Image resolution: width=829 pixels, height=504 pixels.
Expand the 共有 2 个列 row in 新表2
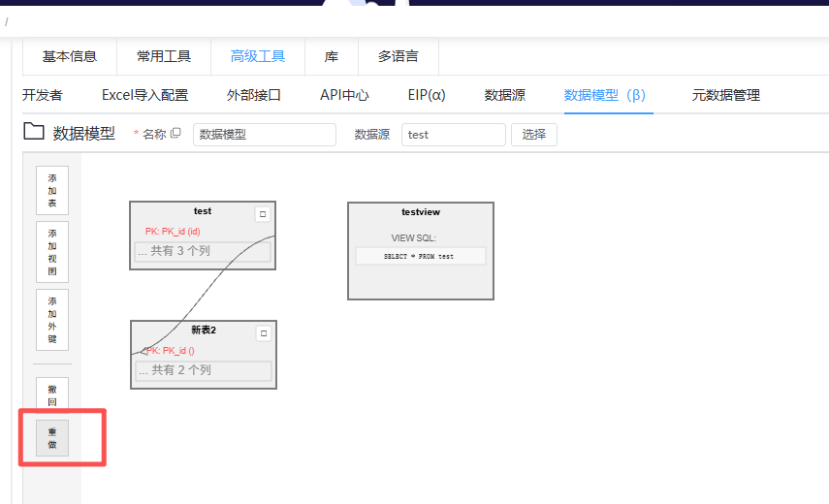click(x=204, y=371)
